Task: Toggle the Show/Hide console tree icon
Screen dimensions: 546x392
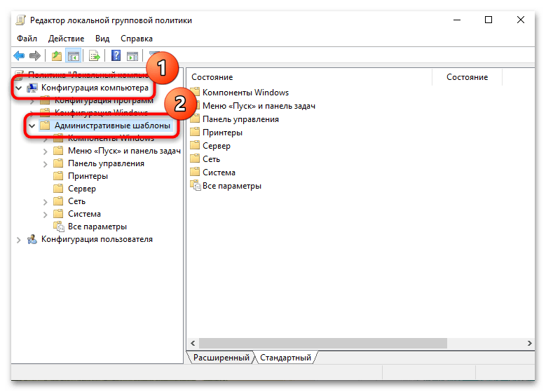Action: click(74, 55)
